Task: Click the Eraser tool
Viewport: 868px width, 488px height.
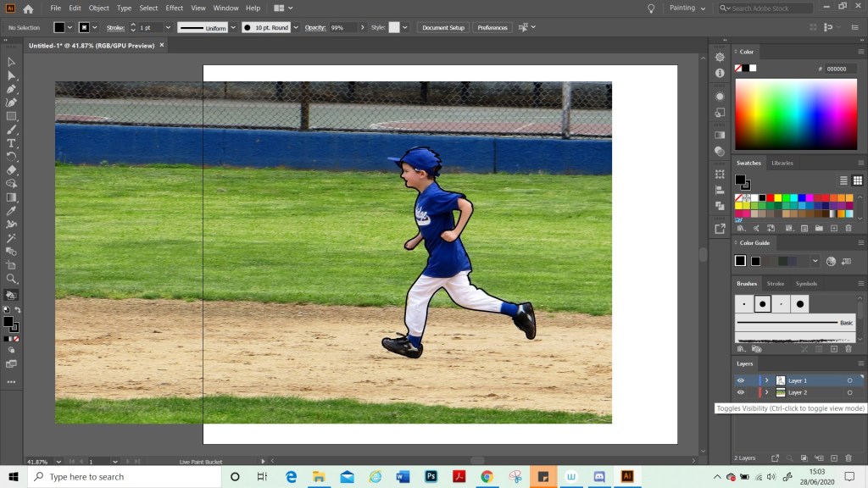Action: click(x=12, y=170)
